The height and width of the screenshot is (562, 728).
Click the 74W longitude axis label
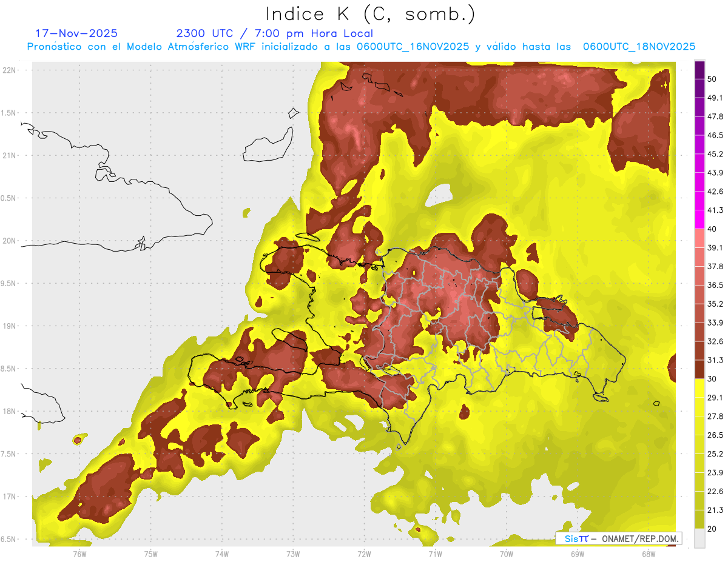(x=222, y=554)
